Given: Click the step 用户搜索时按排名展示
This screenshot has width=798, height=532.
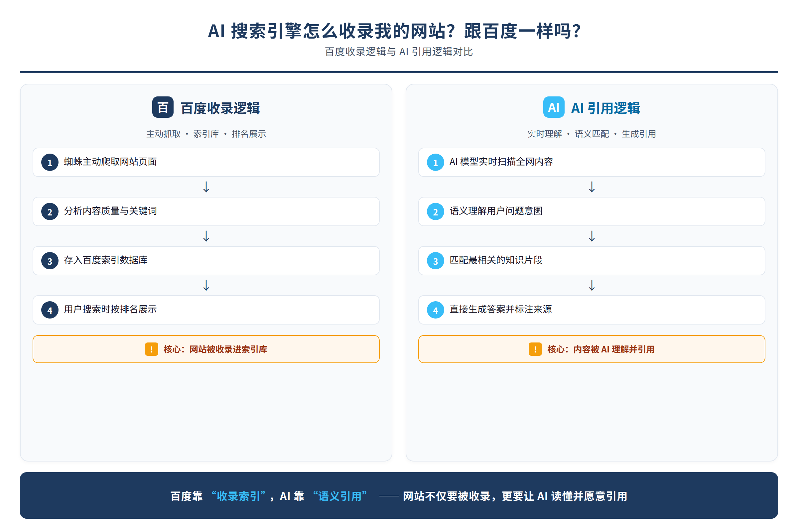Looking at the screenshot, I should pyautogui.click(x=206, y=310).
